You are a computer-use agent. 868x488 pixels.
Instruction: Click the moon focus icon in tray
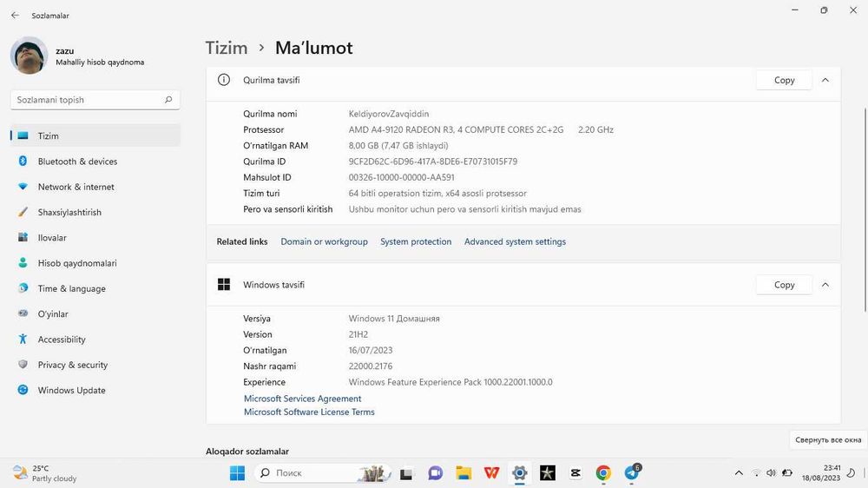tap(852, 473)
